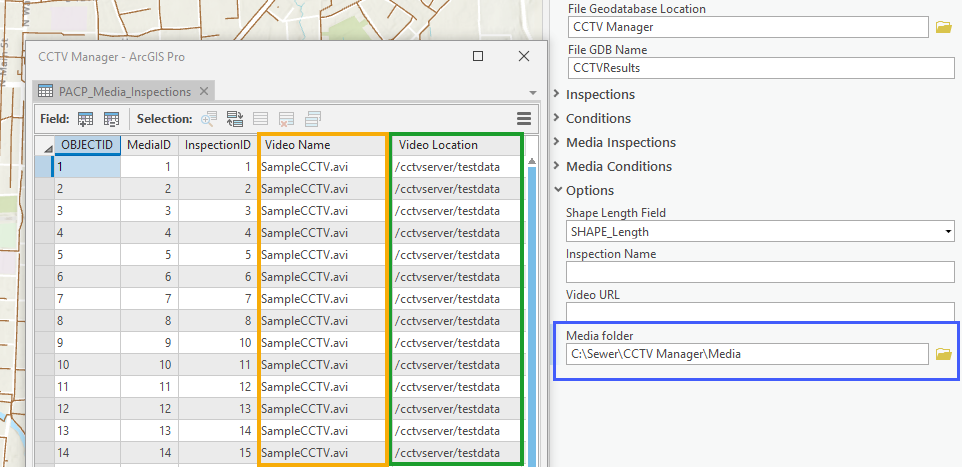Expand the Media Inspections section
962x467 pixels.
[x=556, y=142]
